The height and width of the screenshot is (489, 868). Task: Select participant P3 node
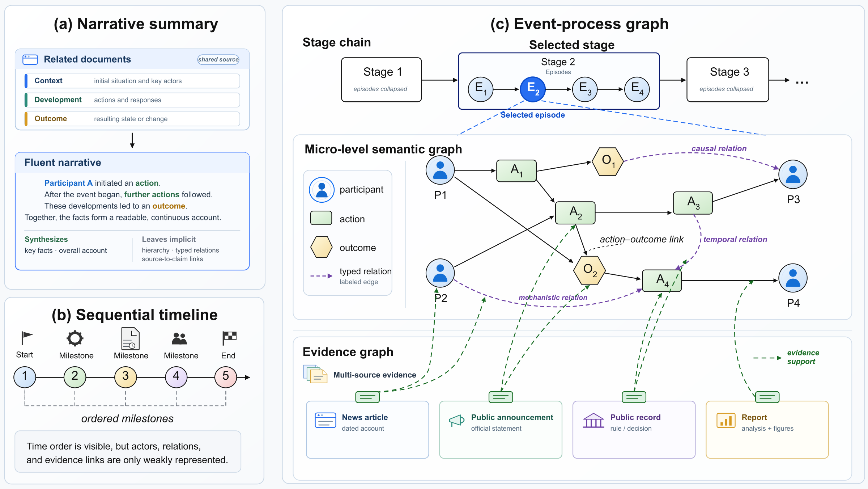coord(793,174)
